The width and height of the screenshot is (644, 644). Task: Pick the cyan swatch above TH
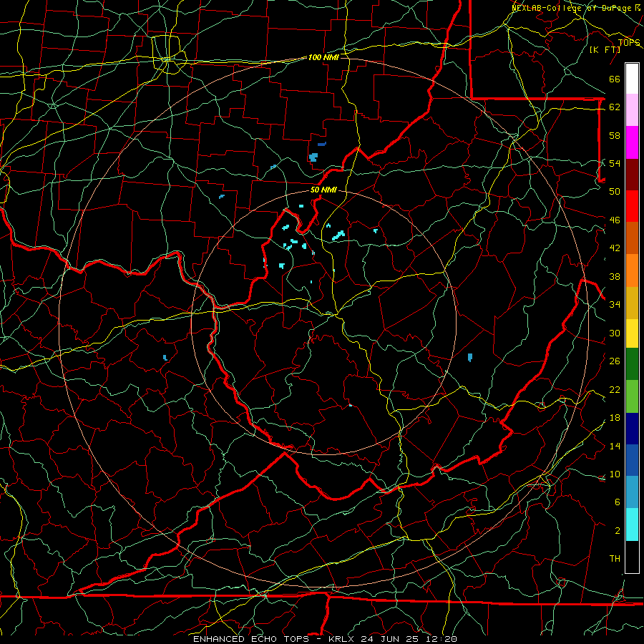632,525
